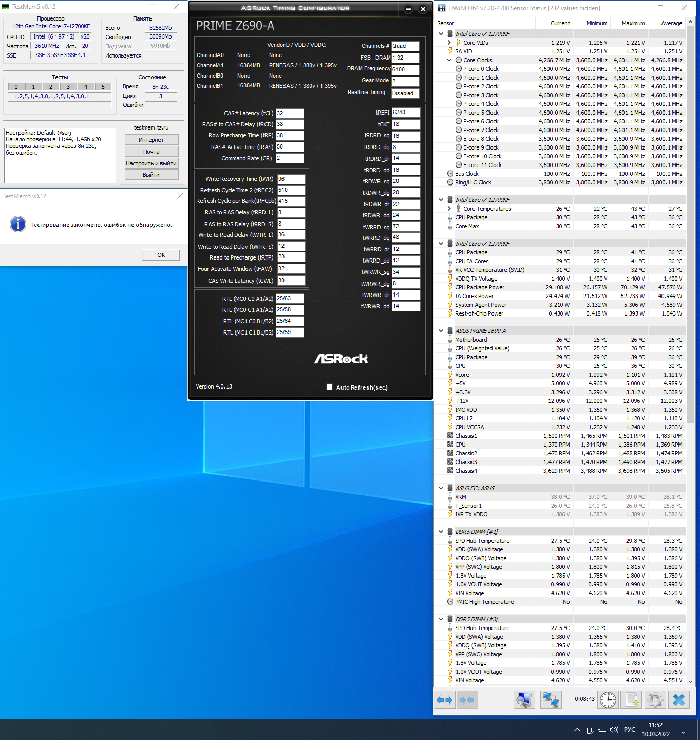
Task: Expand the Core VIDs sensor group
Action: (449, 43)
